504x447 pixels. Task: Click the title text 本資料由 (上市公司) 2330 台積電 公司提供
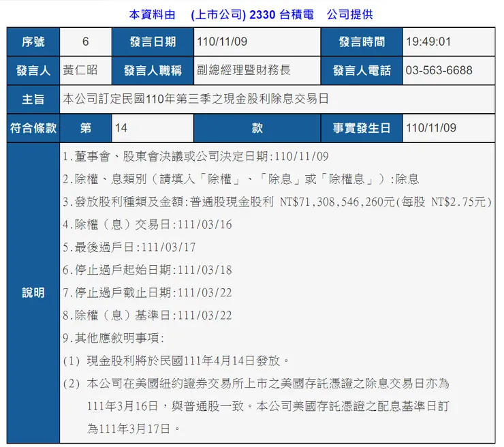251,14
